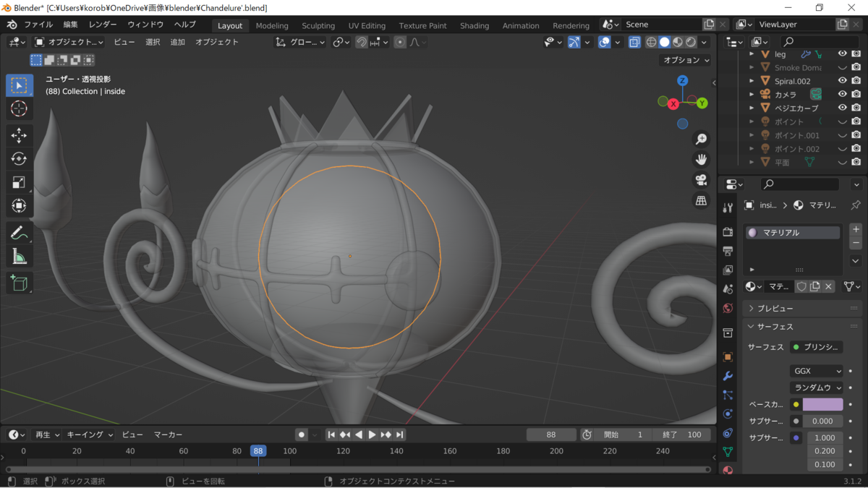
Task: Enable rendered viewport shading
Action: [691, 42]
